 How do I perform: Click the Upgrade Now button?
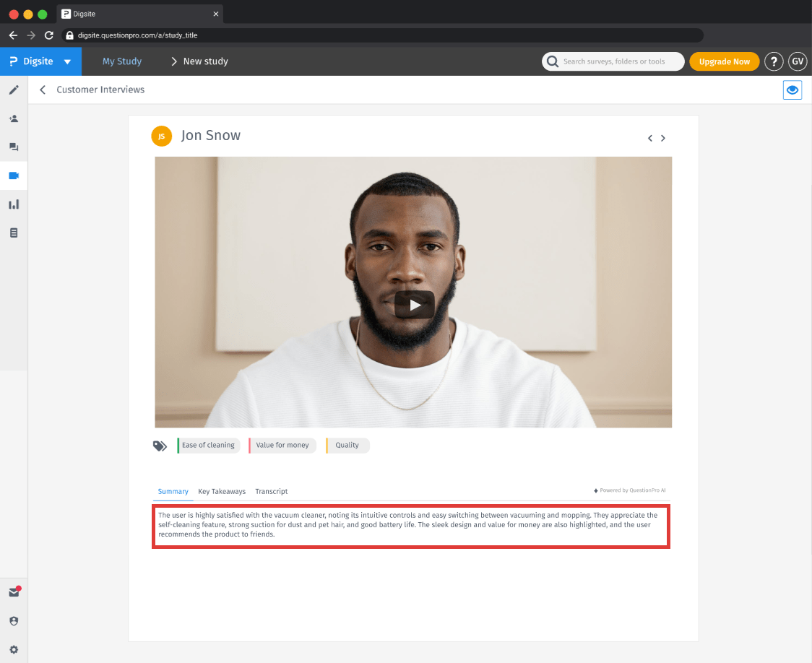(x=725, y=61)
